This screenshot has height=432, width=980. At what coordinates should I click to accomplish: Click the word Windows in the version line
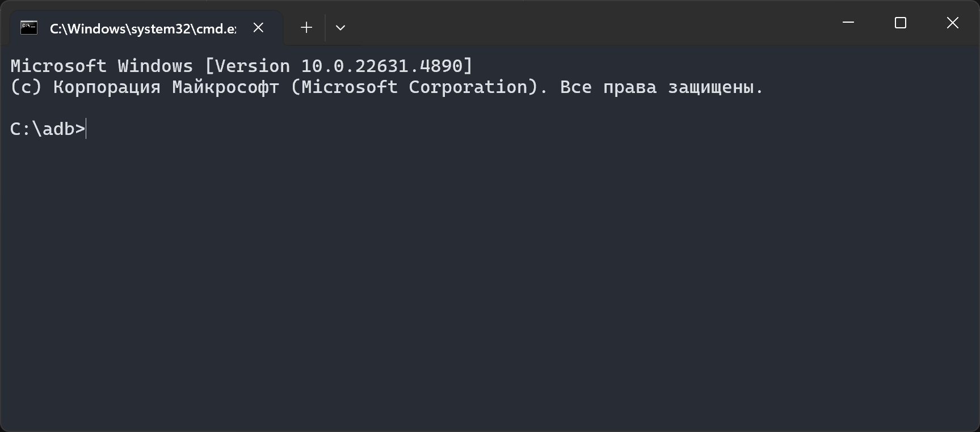point(155,66)
